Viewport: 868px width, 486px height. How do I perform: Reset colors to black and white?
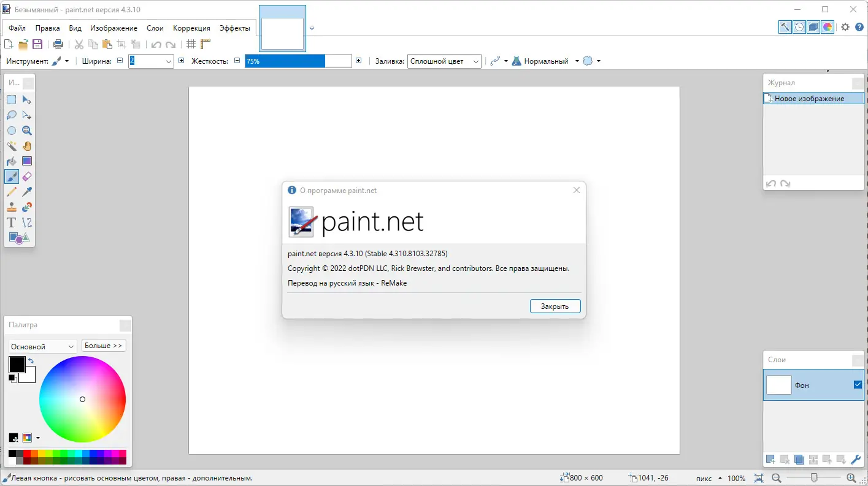point(12,379)
